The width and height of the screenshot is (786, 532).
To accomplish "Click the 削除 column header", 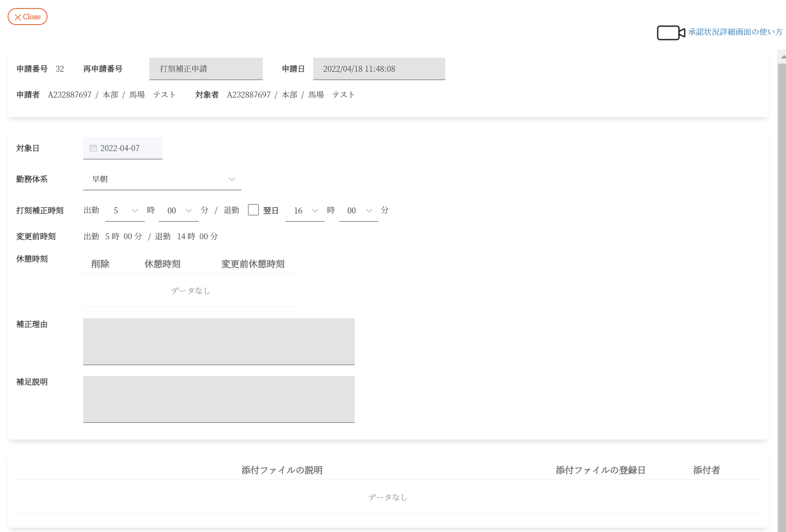I will point(100,264).
